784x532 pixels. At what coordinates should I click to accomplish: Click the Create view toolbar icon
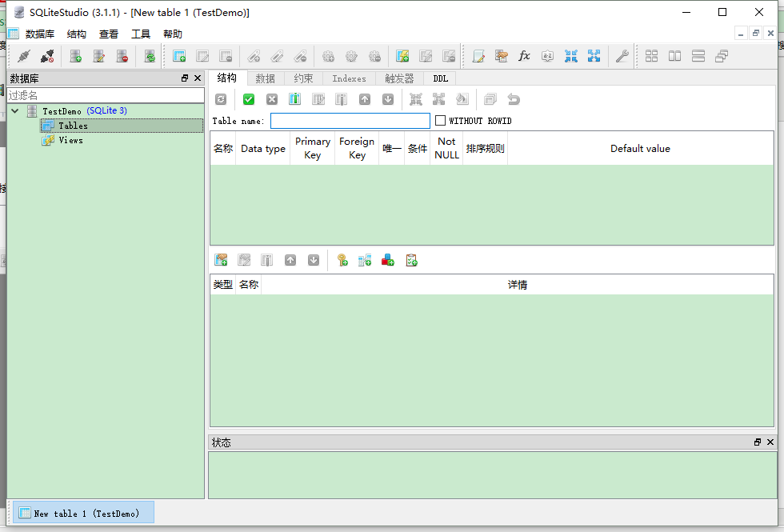pos(402,56)
